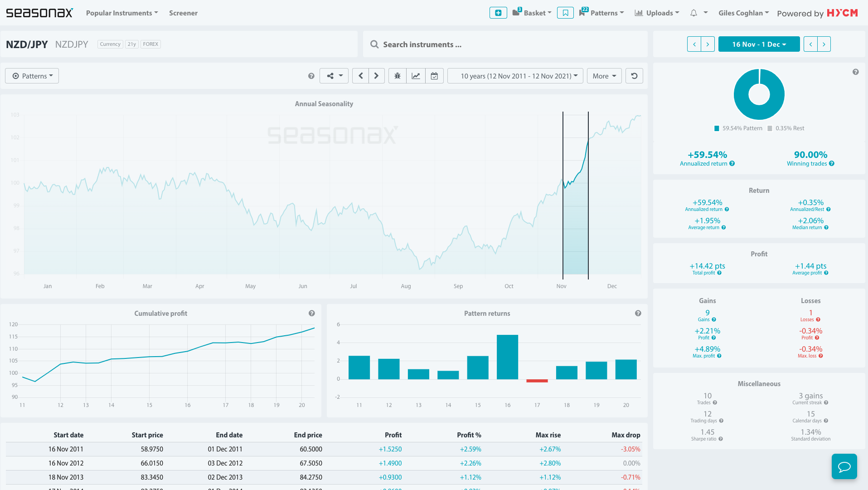Click the Profit % column header

(x=469, y=435)
